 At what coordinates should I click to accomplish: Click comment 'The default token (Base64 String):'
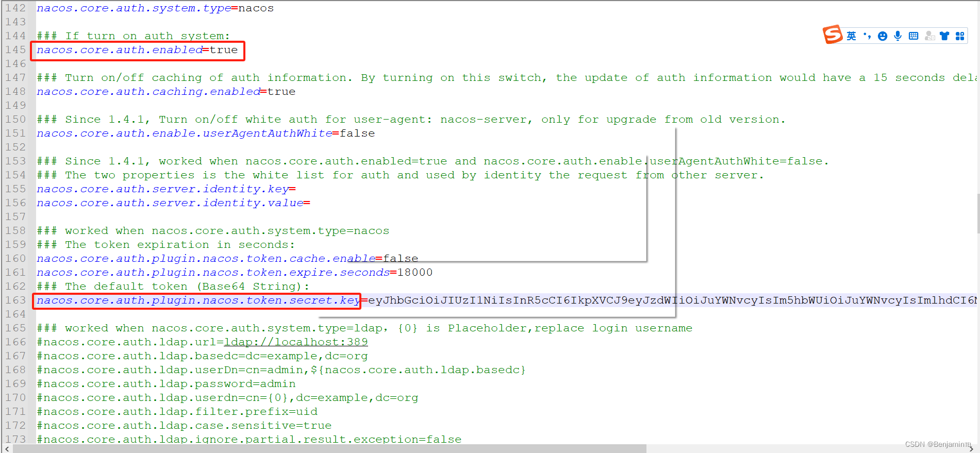pos(173,287)
